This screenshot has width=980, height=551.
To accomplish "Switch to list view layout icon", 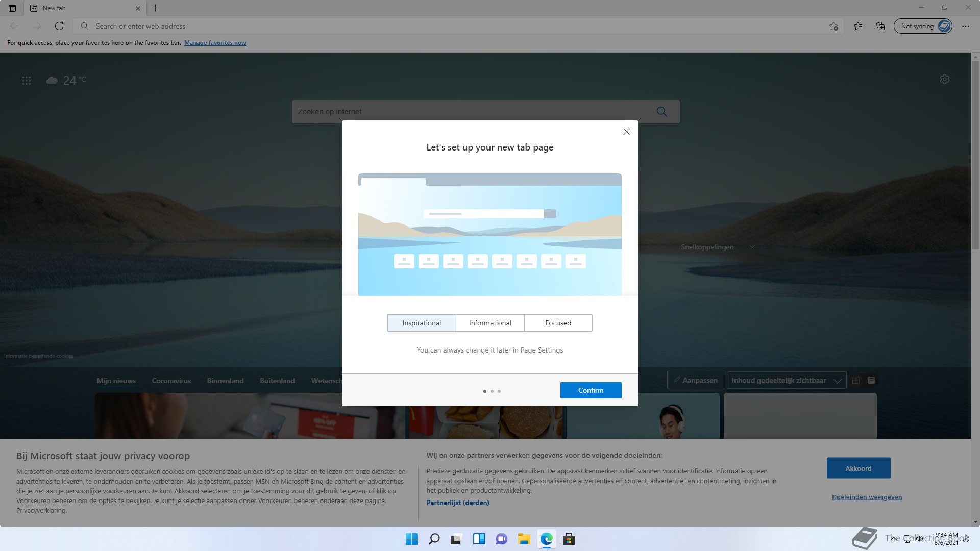I will click(x=871, y=380).
